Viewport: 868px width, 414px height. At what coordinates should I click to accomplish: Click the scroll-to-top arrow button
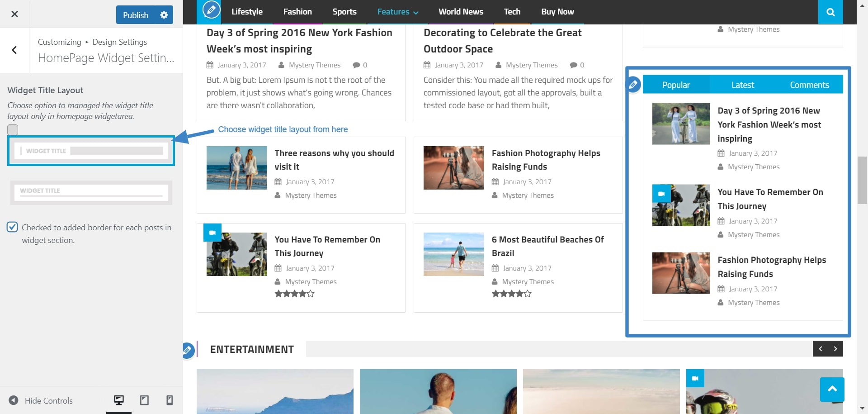point(832,389)
